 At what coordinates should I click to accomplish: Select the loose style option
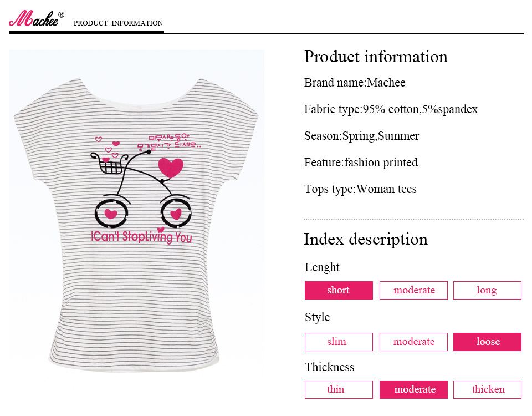487,342
